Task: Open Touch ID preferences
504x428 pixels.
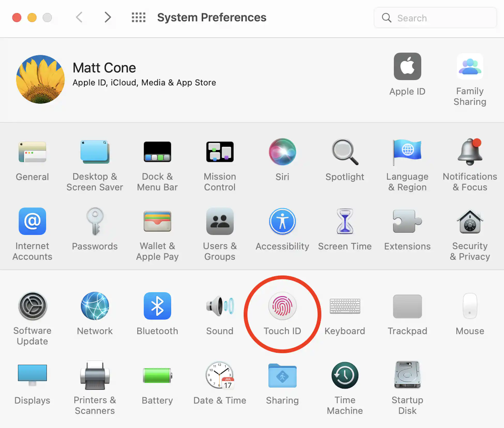Action: point(282,306)
